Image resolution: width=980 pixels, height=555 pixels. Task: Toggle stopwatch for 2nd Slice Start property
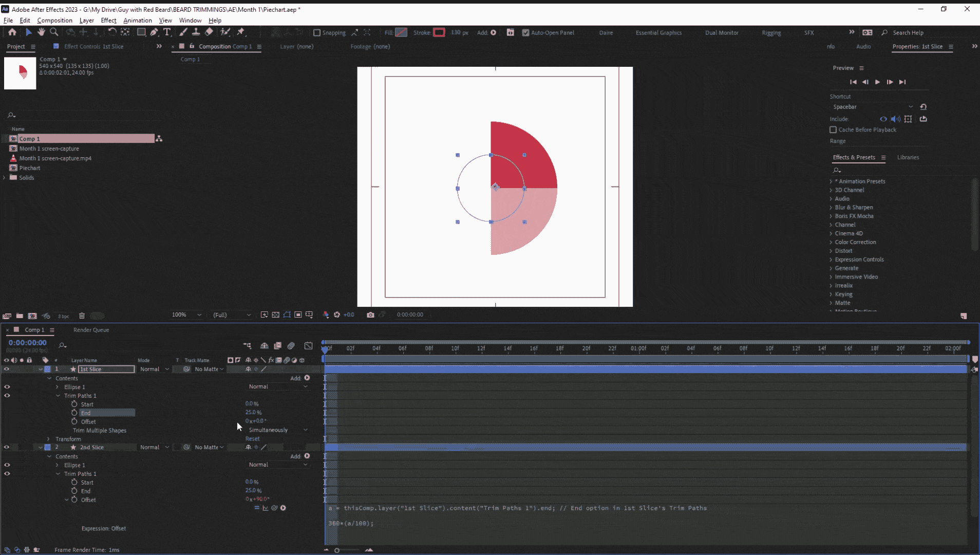74,482
